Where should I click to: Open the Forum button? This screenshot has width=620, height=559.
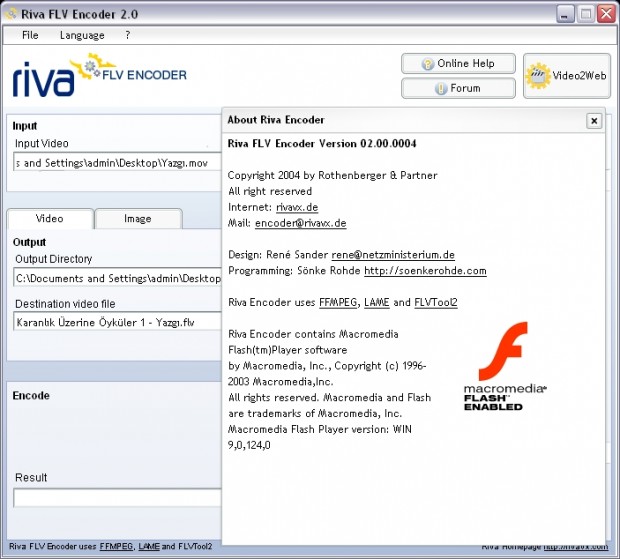(x=458, y=88)
